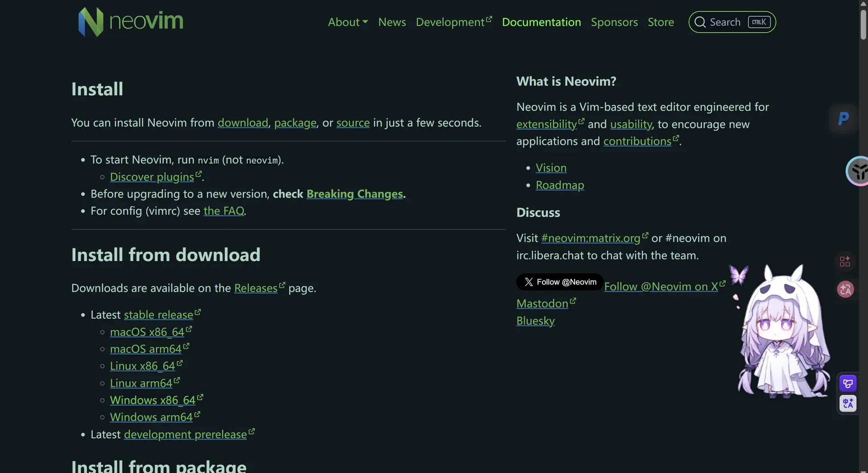Screen dimensions: 868x473
Task: Open the extensibility link
Action: [550, 124]
